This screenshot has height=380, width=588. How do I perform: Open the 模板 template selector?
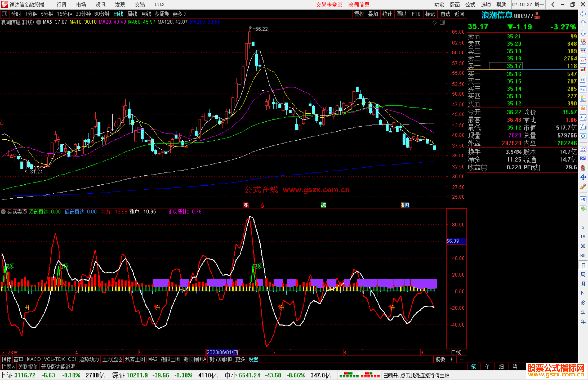[440, 359]
